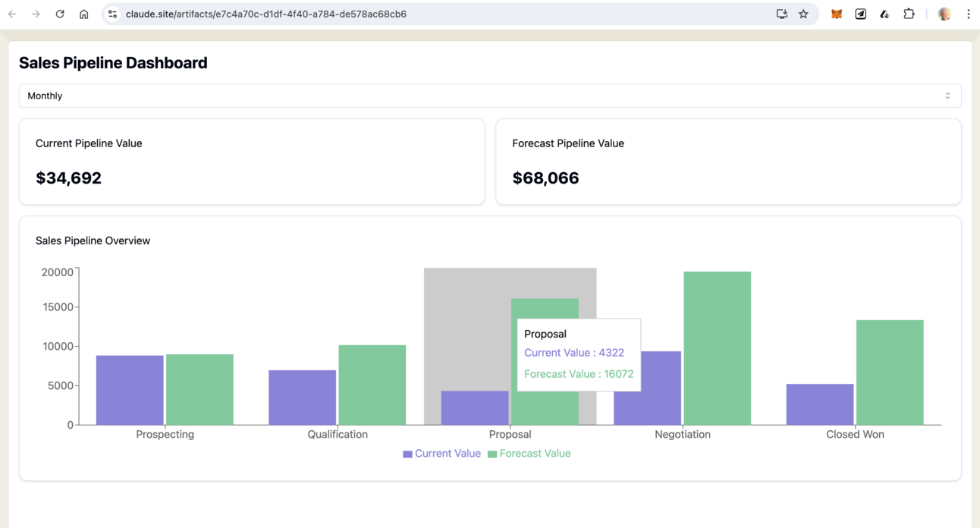Viewport: 980px width, 528px height.
Task: Reload the page with the refresh icon
Action: 60,14
